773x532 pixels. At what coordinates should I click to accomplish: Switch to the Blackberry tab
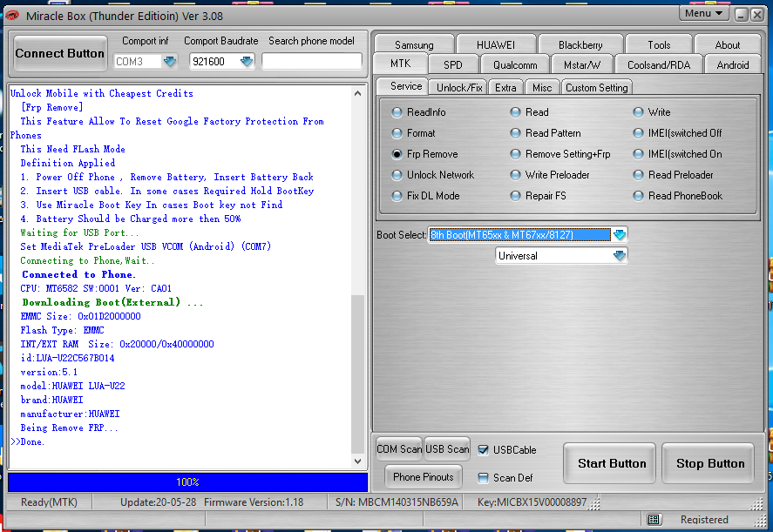(x=580, y=44)
